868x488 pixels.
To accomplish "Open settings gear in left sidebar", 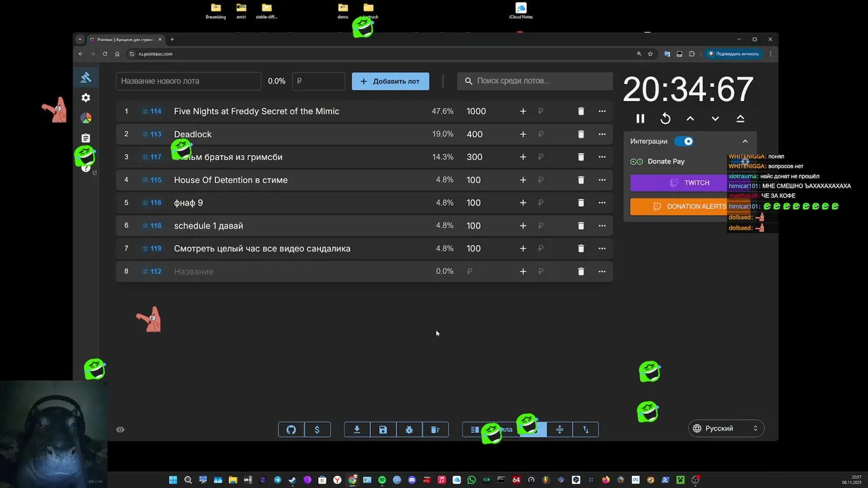I will (86, 98).
